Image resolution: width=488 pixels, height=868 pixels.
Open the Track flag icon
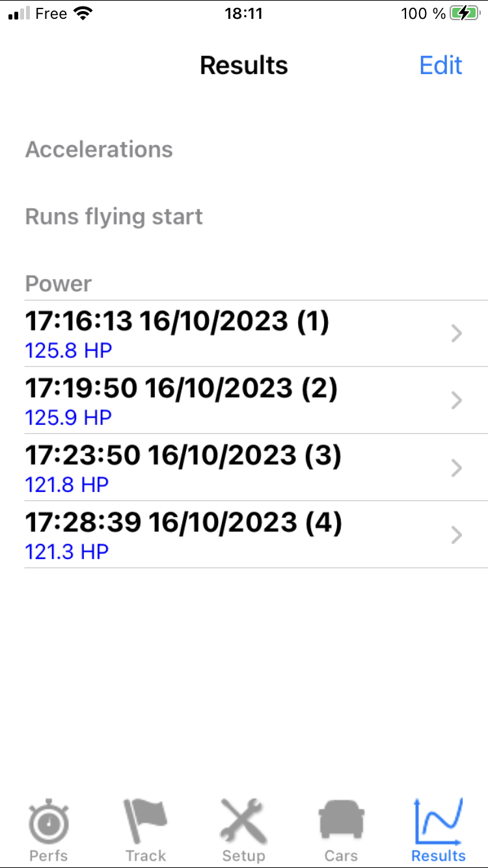point(146,822)
